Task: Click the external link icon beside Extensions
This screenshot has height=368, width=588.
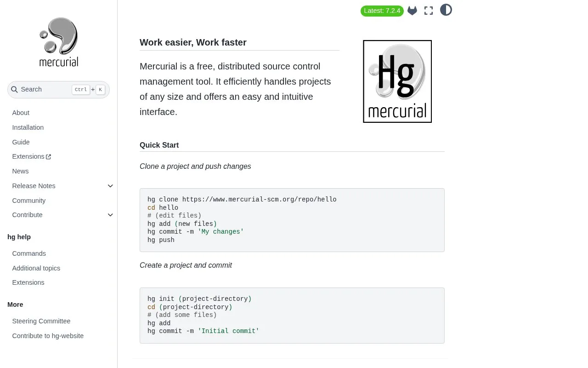Action: click(x=49, y=157)
